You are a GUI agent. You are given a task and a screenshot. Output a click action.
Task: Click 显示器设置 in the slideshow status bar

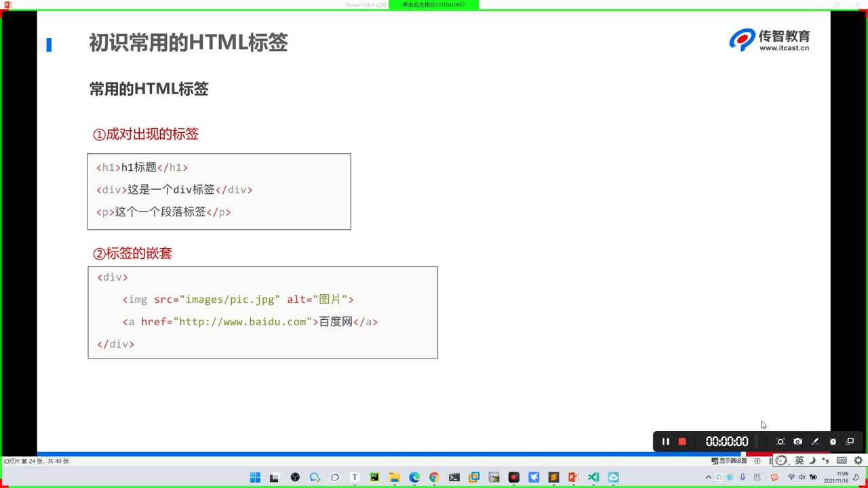coord(729,461)
